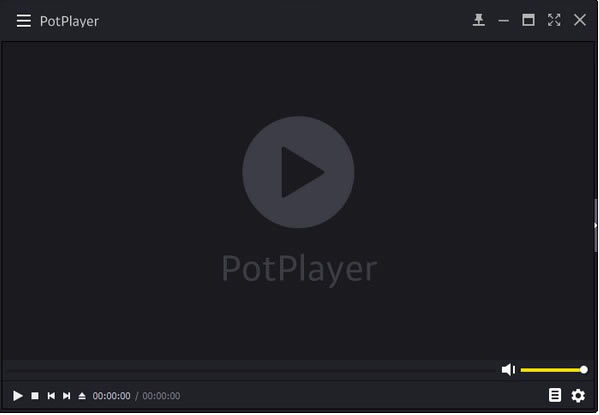Stop playback with the square button
This screenshot has height=415, width=599.
point(35,396)
